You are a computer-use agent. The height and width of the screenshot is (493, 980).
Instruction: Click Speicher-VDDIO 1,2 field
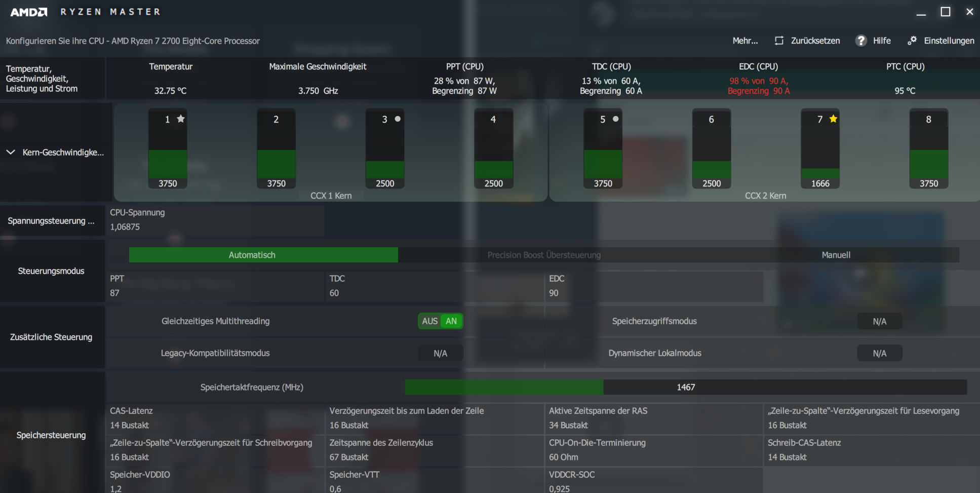pyautogui.click(x=215, y=481)
